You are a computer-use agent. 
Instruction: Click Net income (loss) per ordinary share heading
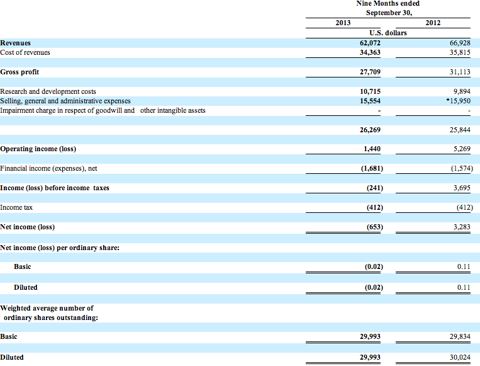60,248
